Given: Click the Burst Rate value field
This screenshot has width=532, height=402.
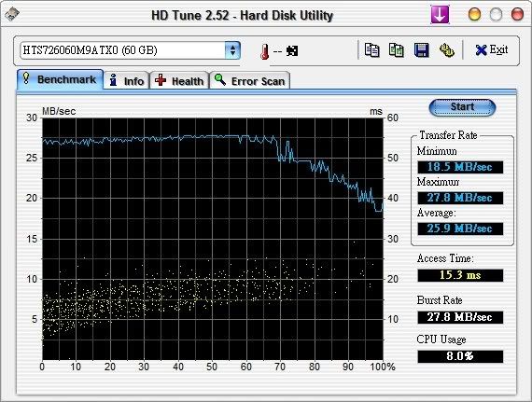Looking at the screenshot, I should [x=460, y=317].
